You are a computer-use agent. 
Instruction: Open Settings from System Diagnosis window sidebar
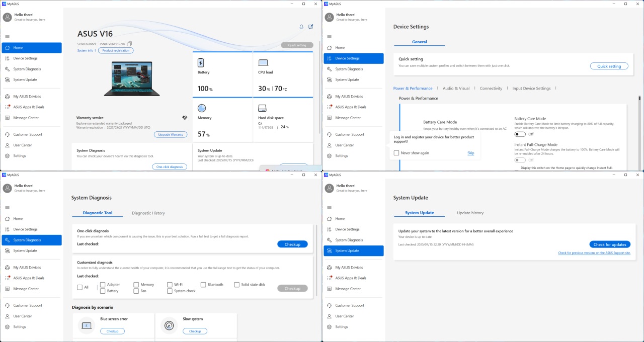(x=32, y=327)
